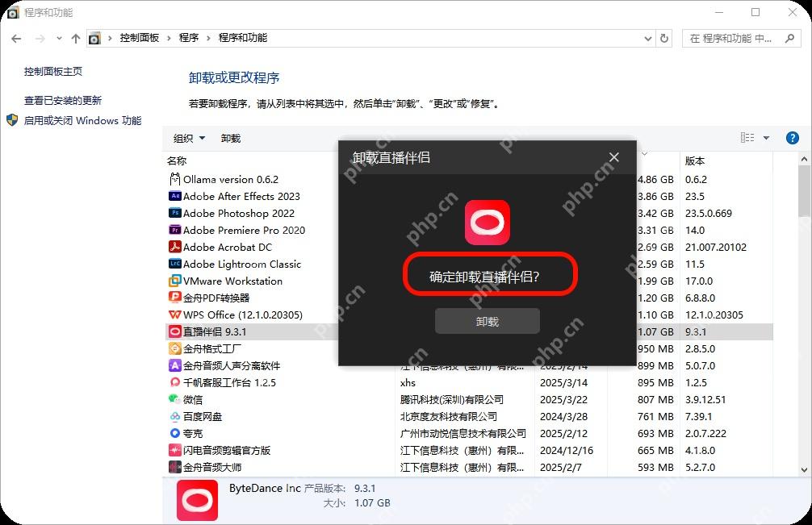
Task: Open 控制面板主页 link
Action: tap(53, 72)
